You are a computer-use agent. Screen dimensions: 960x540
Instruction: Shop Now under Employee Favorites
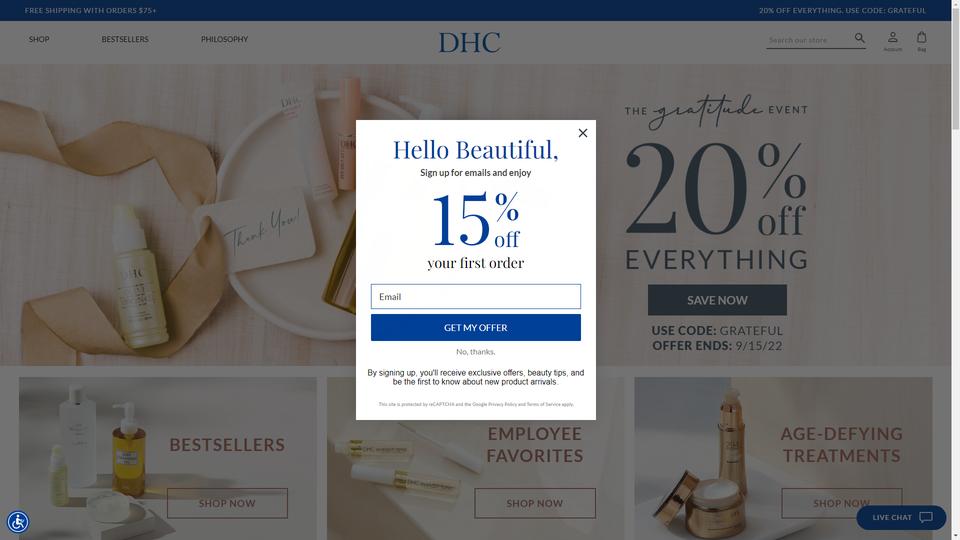(x=534, y=503)
